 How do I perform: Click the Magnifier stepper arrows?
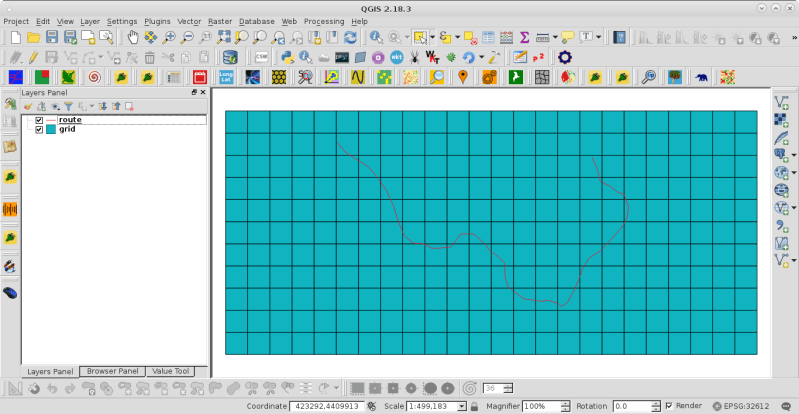coord(565,406)
